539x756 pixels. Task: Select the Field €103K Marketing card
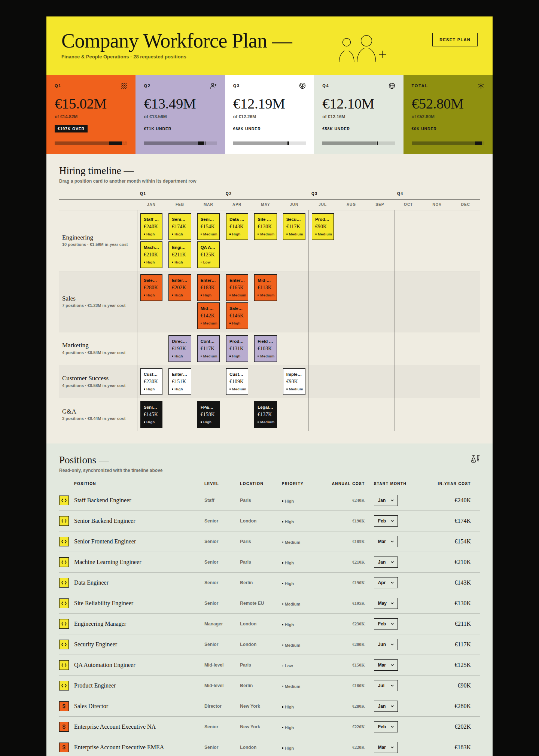pyautogui.click(x=265, y=348)
